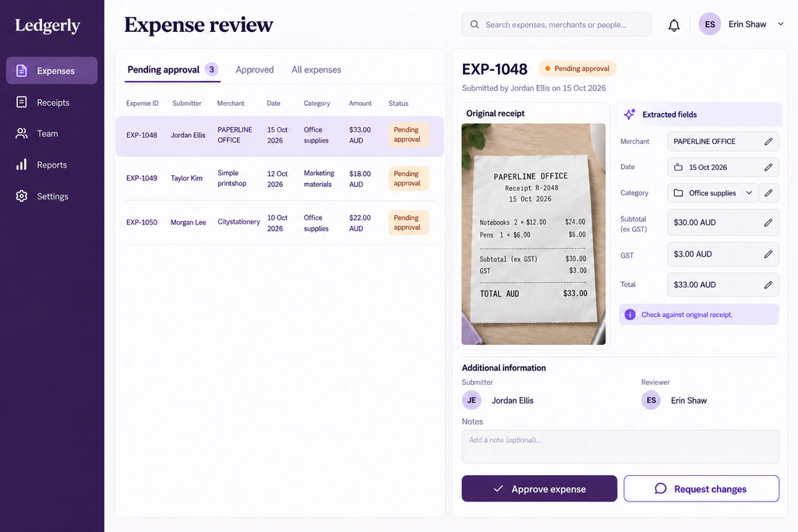The image size is (798, 532).
Task: Click the ES reviewer avatar
Action: tap(651, 400)
